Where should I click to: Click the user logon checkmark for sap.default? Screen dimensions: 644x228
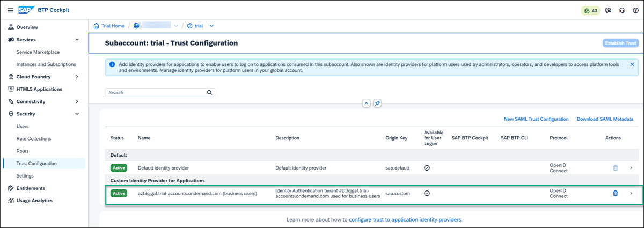tap(427, 167)
